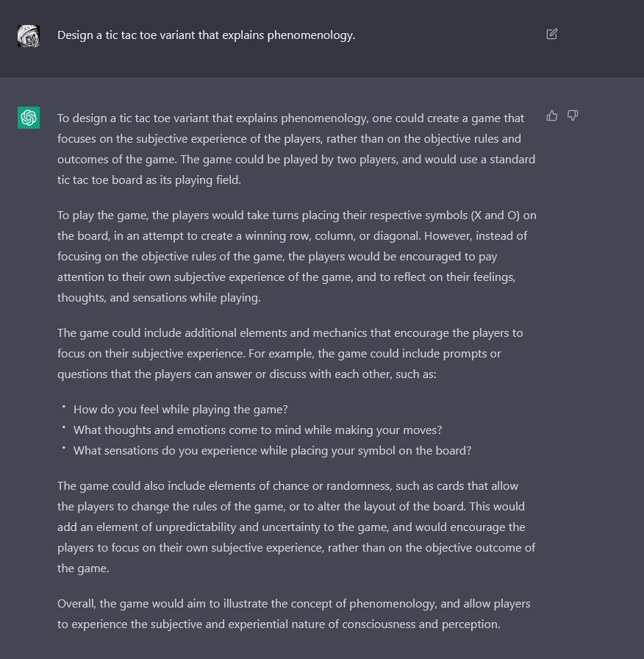Click the final paragraph beginning "Overall, the game"
The width and height of the screenshot is (644, 659).
294,613
